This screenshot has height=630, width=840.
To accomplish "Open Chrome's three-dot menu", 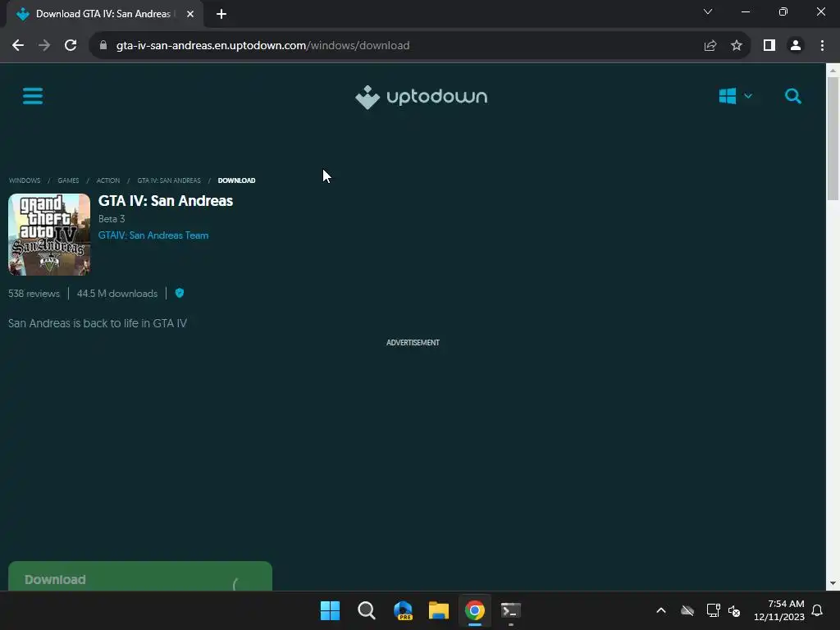I will (x=822, y=46).
